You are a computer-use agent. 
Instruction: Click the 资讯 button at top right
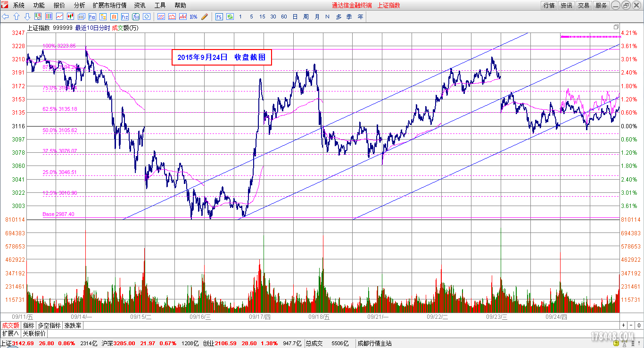pyautogui.click(x=566, y=5)
